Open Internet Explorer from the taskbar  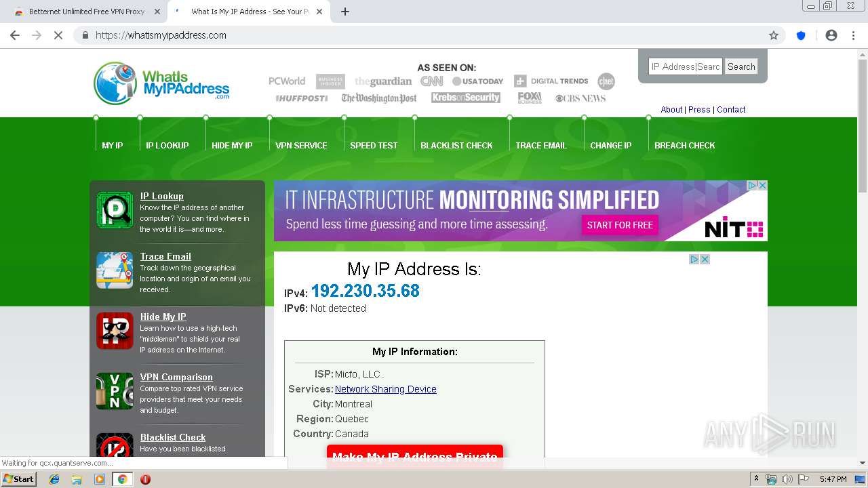[54, 479]
